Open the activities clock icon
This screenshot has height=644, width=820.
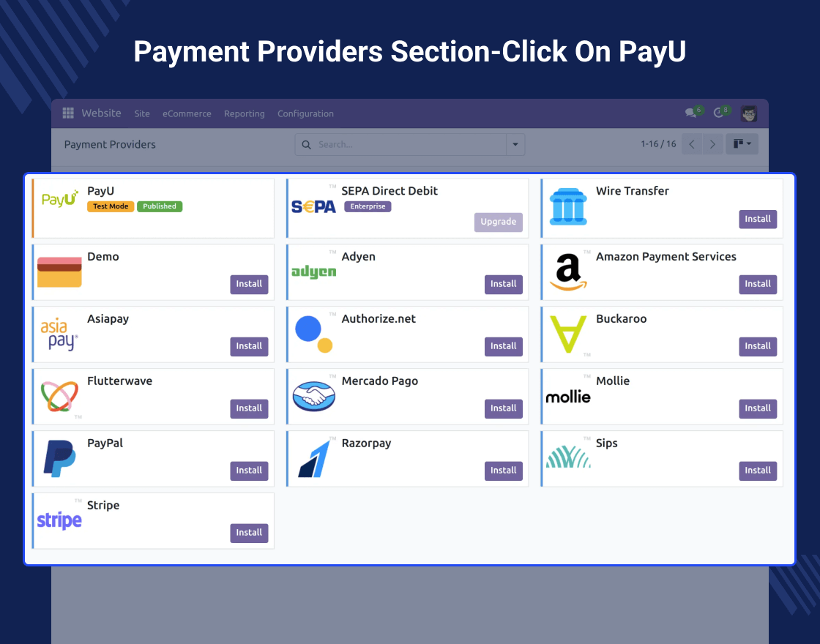pos(718,113)
